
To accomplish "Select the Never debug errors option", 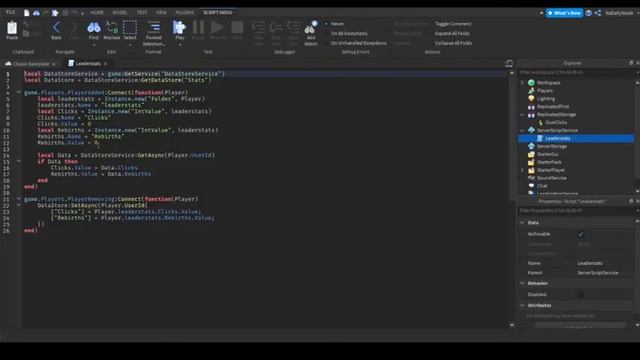I will (x=337, y=24).
